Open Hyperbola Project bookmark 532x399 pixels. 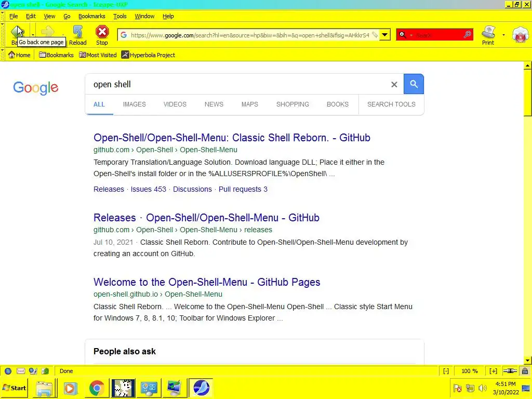[148, 55]
